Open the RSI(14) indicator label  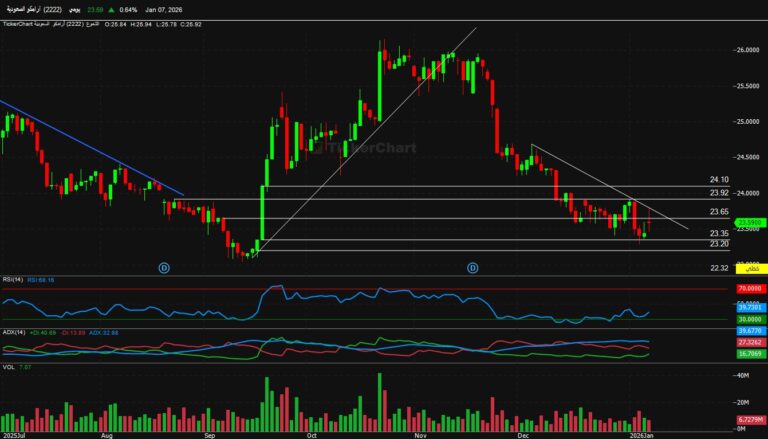[x=12, y=281]
